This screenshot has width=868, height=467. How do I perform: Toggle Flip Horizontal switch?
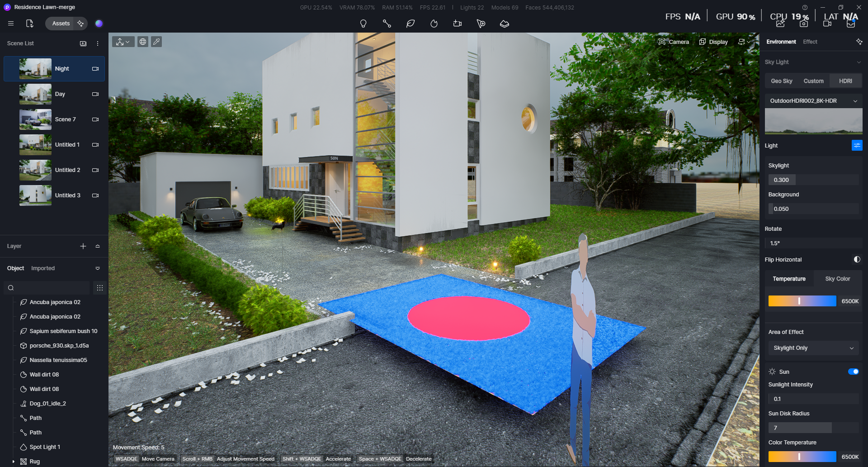point(857,259)
